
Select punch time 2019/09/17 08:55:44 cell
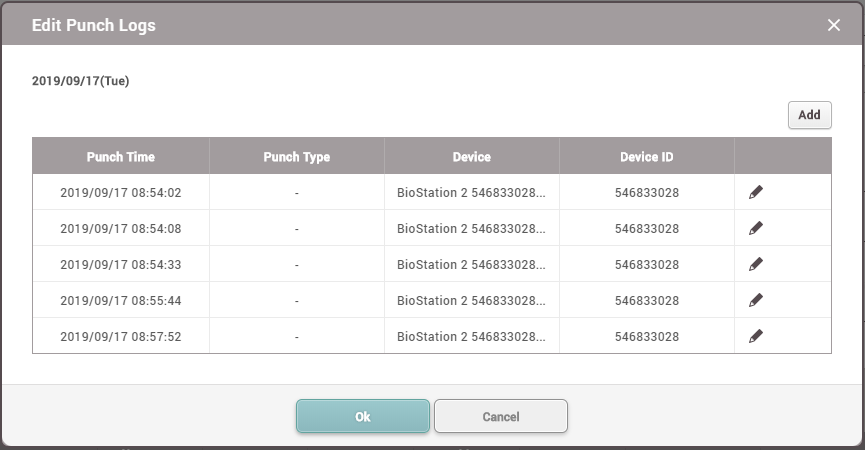coord(121,300)
